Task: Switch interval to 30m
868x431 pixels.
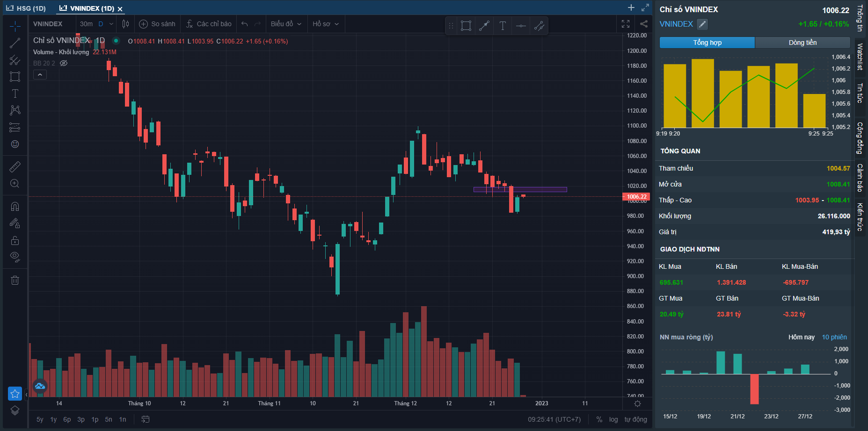Action: point(86,24)
